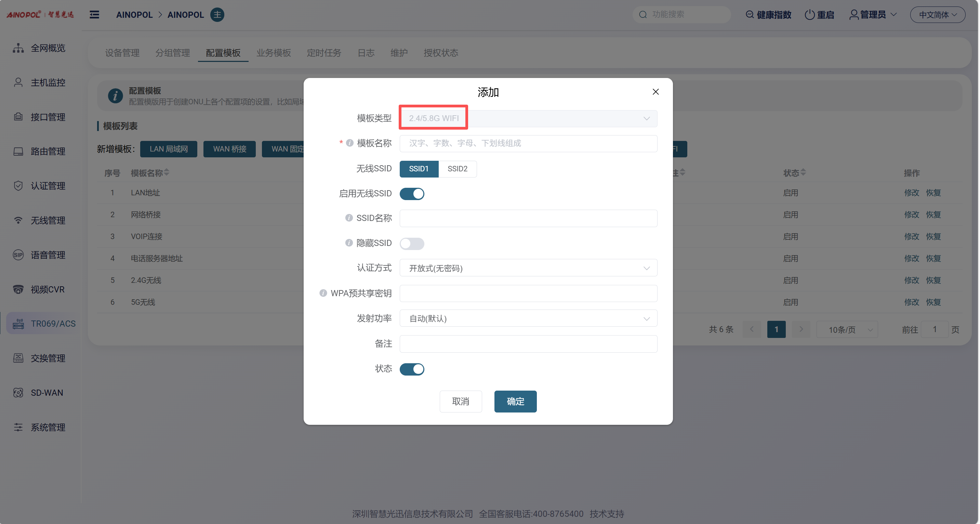
Task: Disable the 启用无线SSID switch
Action: click(412, 194)
